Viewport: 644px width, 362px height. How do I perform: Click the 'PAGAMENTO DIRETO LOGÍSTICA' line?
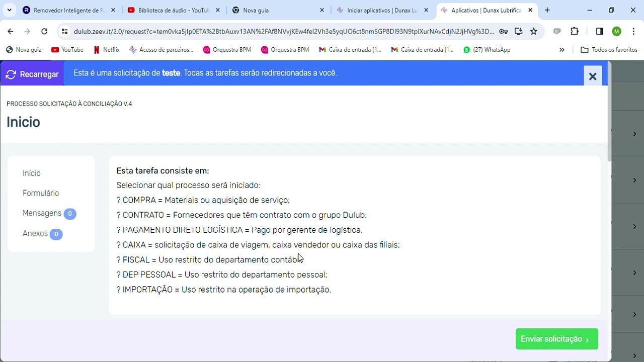[239, 230]
